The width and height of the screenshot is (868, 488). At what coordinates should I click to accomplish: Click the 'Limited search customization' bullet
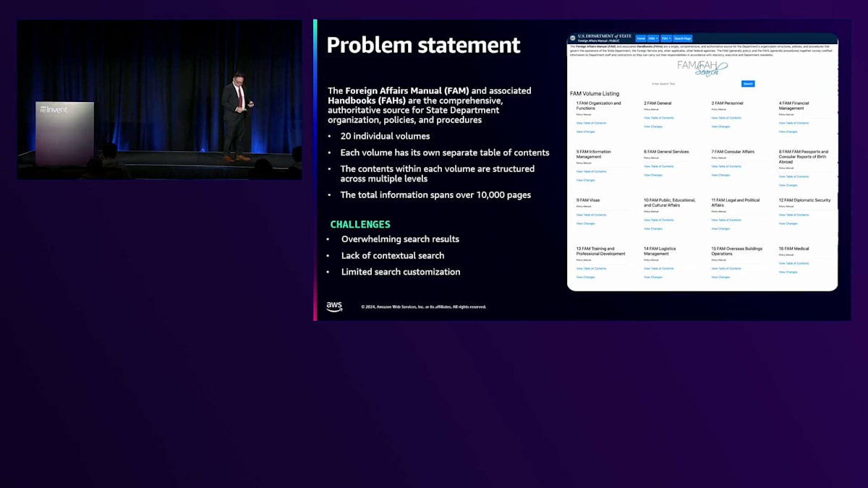coord(401,272)
